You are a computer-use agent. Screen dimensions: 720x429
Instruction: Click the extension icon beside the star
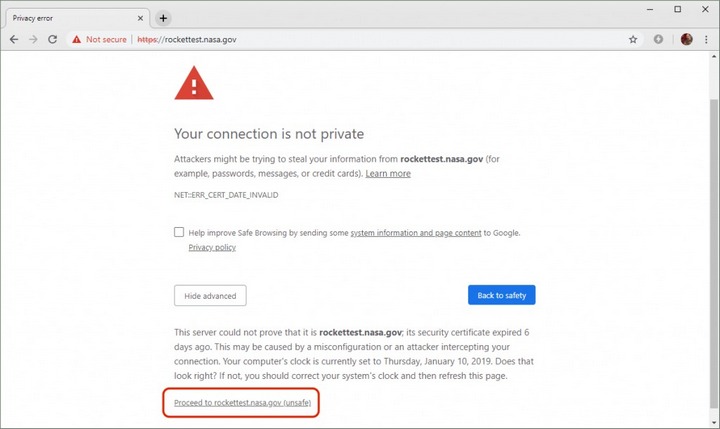point(659,39)
